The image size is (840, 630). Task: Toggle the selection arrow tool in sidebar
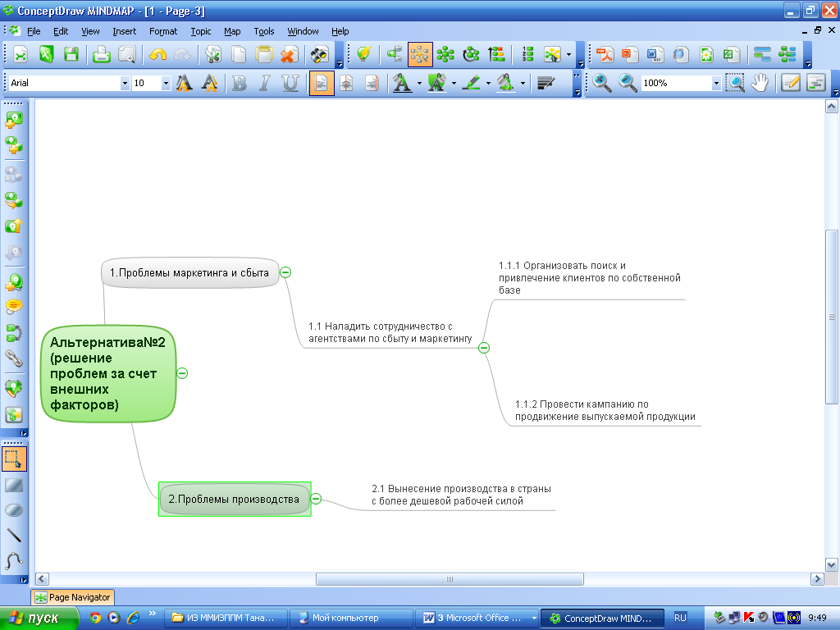(14, 459)
